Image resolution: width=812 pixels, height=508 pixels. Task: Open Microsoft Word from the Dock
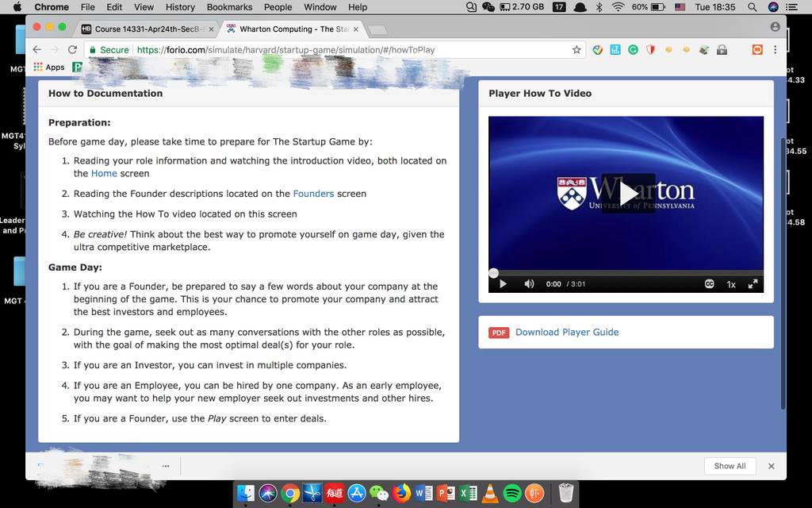point(423,493)
